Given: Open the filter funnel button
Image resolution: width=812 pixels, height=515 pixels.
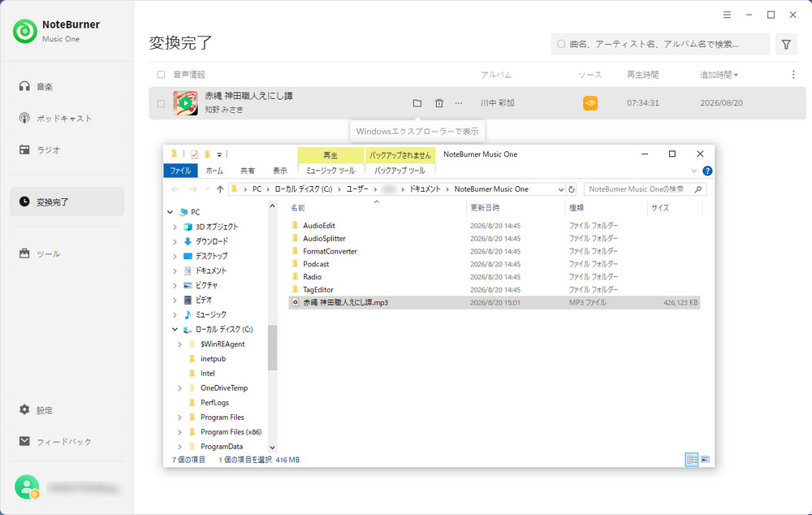Looking at the screenshot, I should 786,44.
